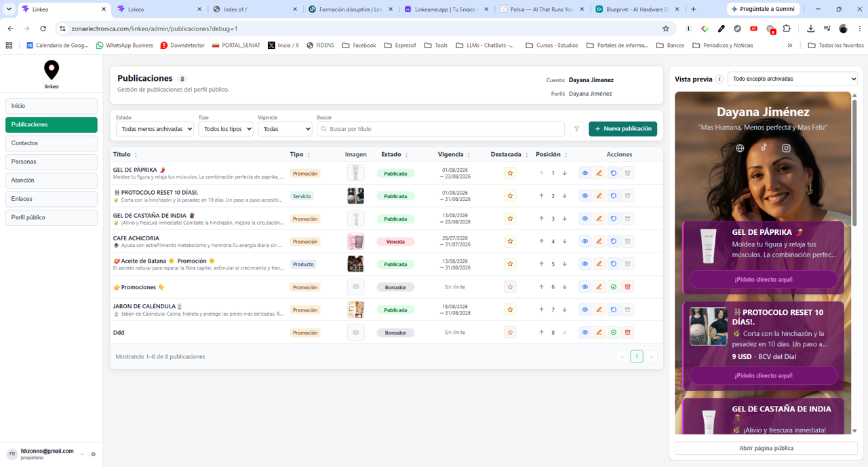
Task: Toggle visibility eye for CAFE ACHICORIA
Action: (585, 241)
